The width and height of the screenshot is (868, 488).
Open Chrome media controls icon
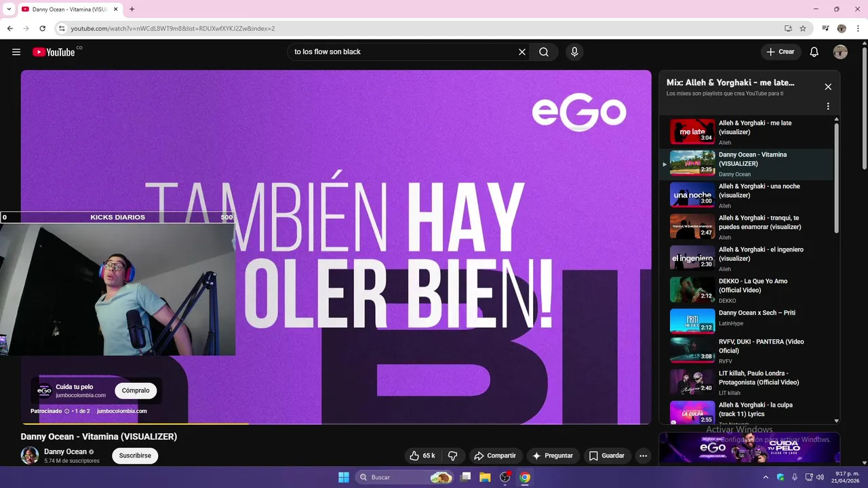tap(825, 28)
